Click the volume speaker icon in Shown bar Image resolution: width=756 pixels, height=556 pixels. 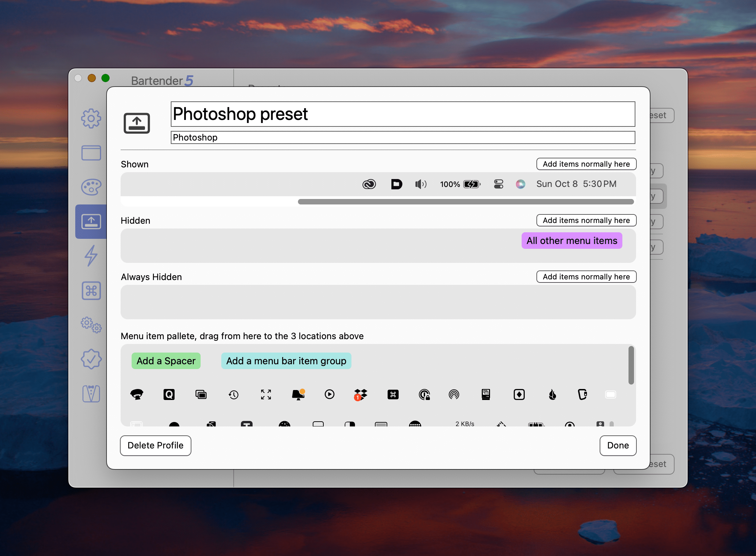[421, 184]
